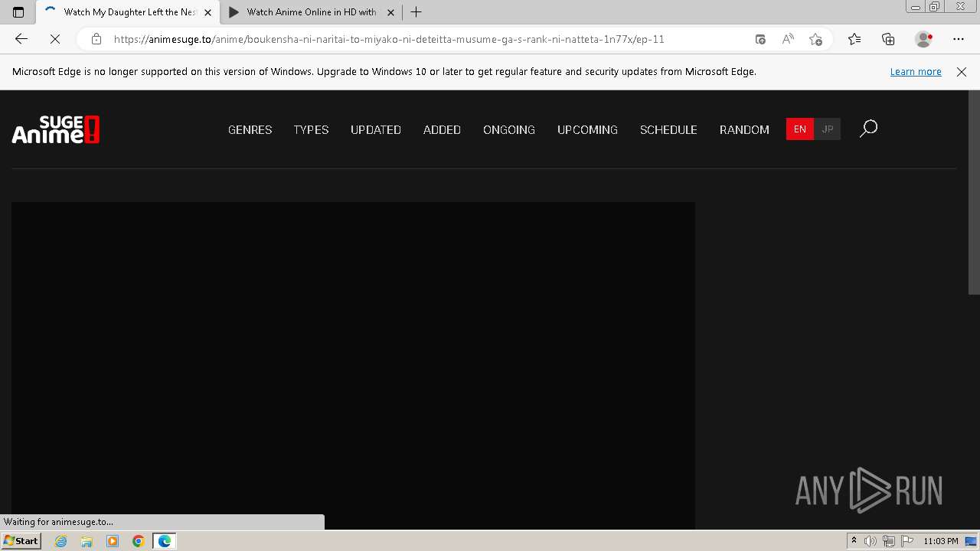Open network status tray icon
The height and width of the screenshot is (551, 980).
(889, 541)
